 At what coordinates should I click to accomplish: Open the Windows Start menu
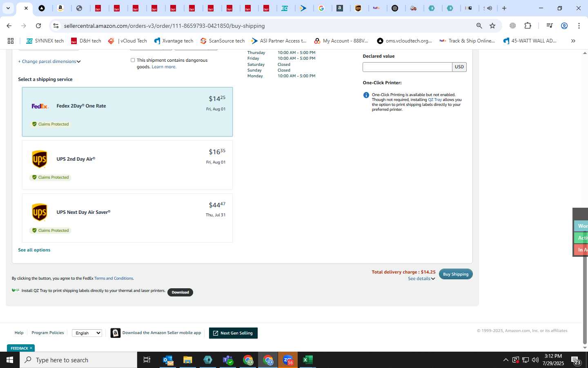pos(10,360)
